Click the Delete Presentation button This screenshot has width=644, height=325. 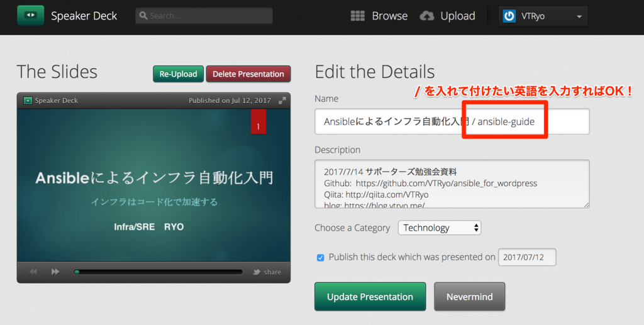(248, 74)
